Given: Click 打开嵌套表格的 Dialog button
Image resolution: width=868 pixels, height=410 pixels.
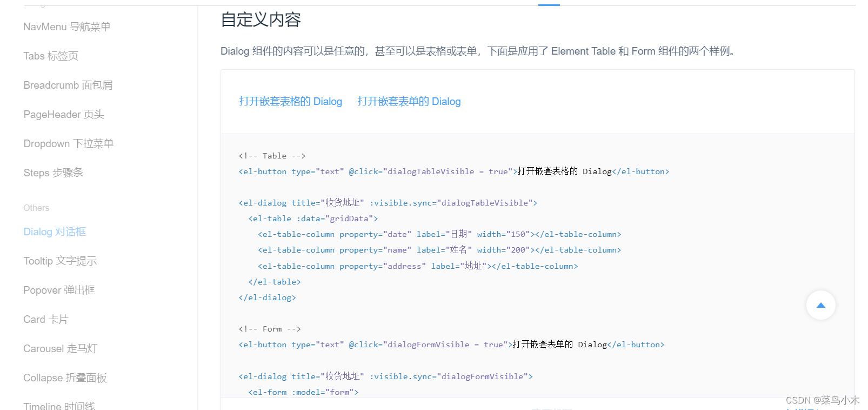Looking at the screenshot, I should point(290,101).
